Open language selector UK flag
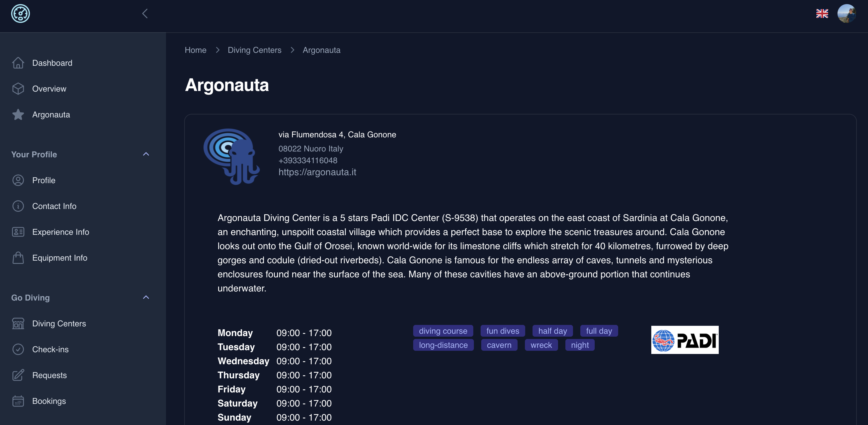The height and width of the screenshot is (425, 868). 822,14
